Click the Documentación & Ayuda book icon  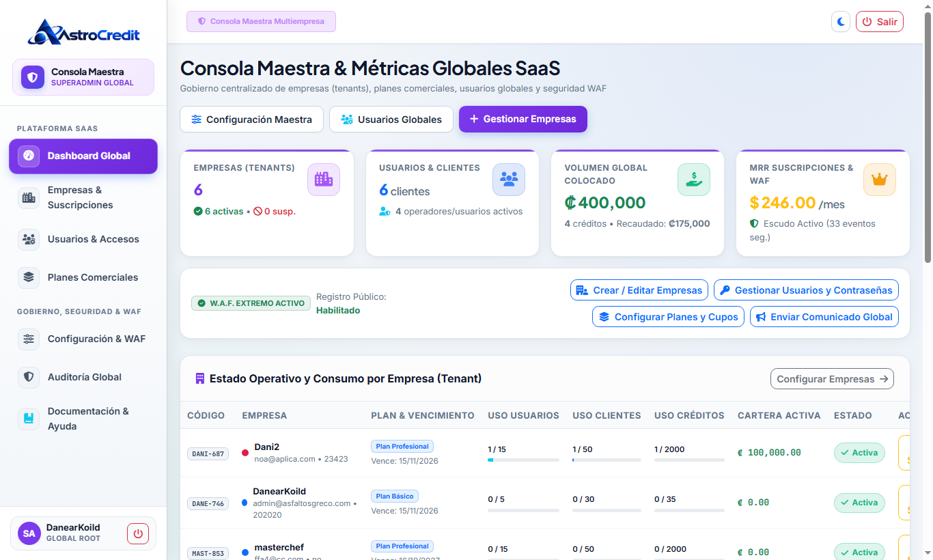point(29,419)
